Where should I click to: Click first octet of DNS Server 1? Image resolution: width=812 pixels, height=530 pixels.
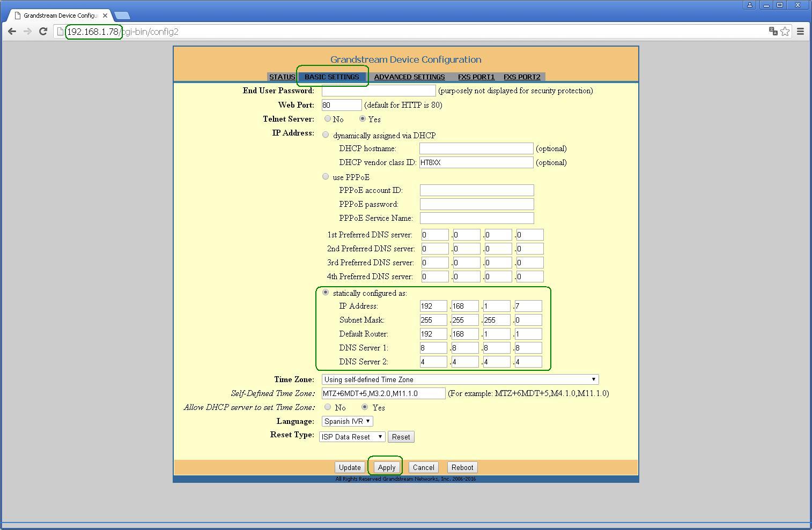click(x=433, y=348)
